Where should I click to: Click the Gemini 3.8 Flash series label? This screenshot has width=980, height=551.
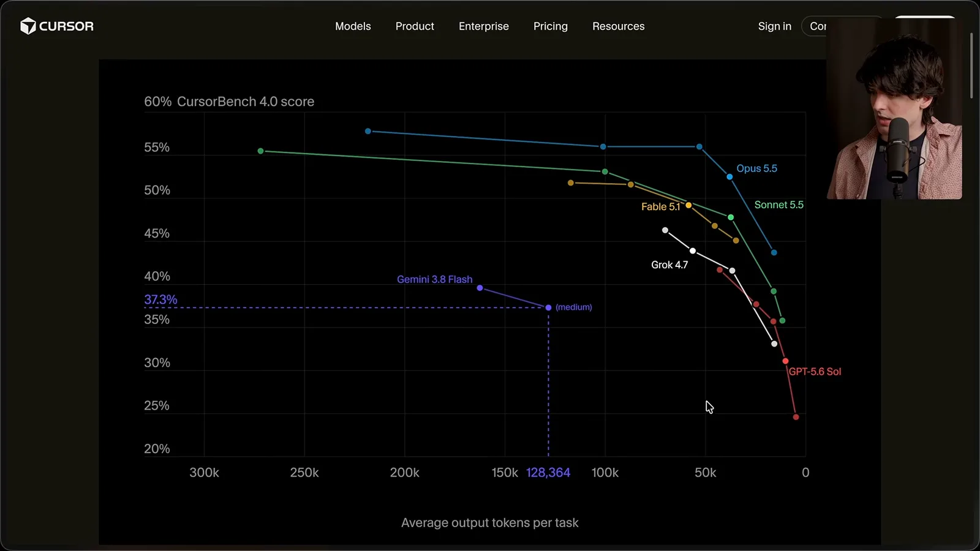coord(434,279)
